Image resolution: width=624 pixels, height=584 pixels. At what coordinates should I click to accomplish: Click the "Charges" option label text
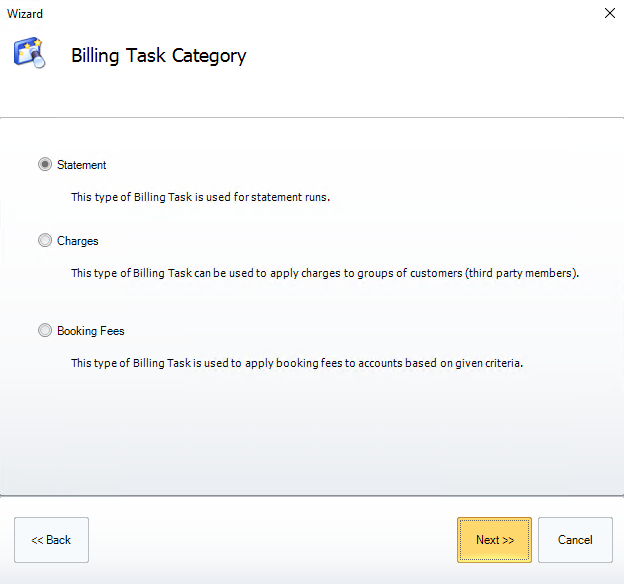click(78, 241)
